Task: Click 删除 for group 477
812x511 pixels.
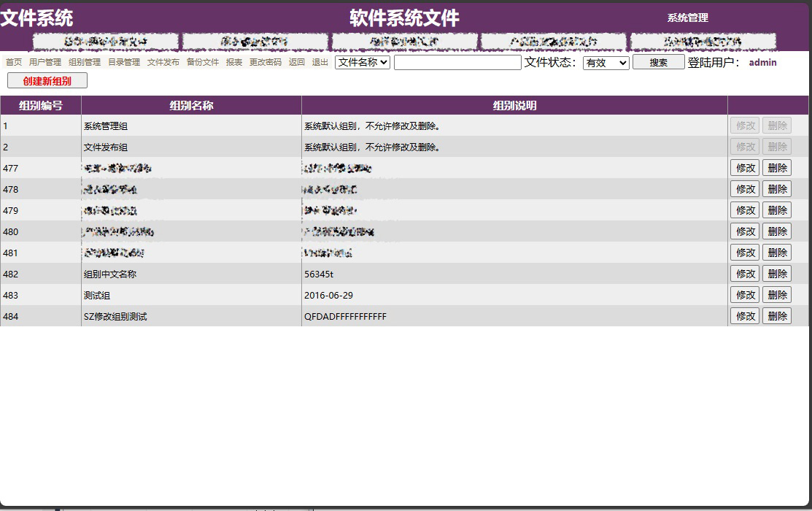Action: 777,168
